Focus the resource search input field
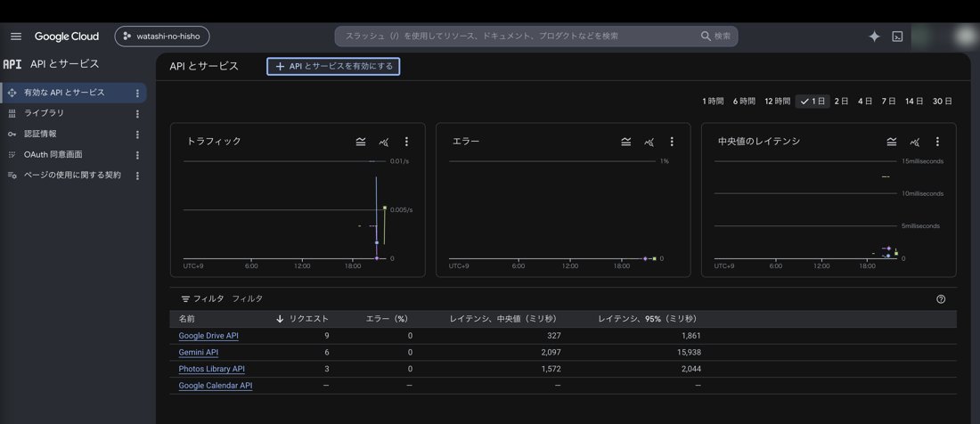 click(x=519, y=37)
